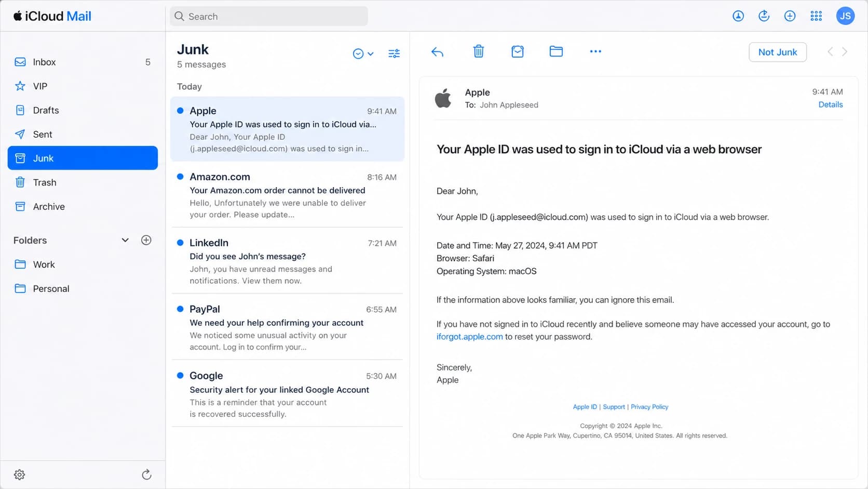Click the circular plus icon in header
868x489 pixels.
(x=790, y=16)
